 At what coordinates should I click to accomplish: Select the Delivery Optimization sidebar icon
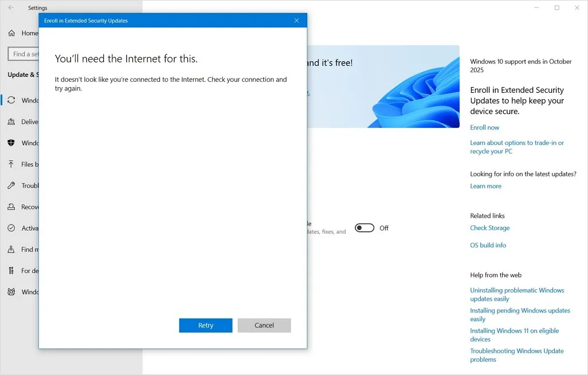(11, 121)
